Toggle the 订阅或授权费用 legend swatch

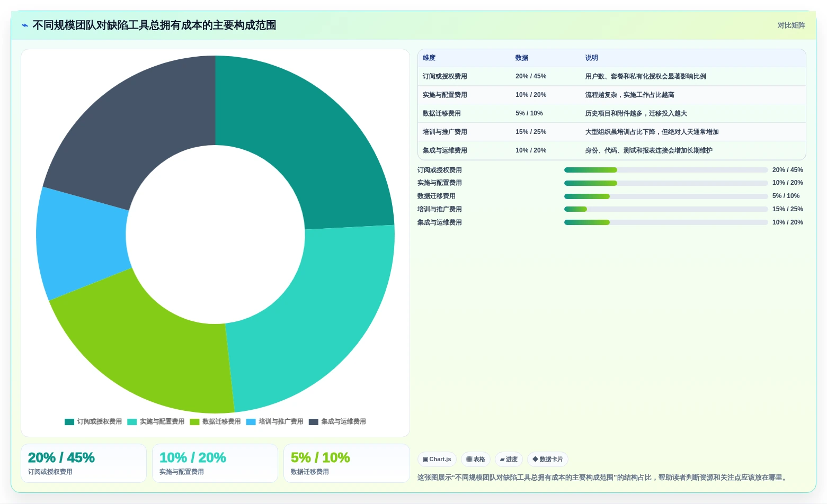click(69, 422)
